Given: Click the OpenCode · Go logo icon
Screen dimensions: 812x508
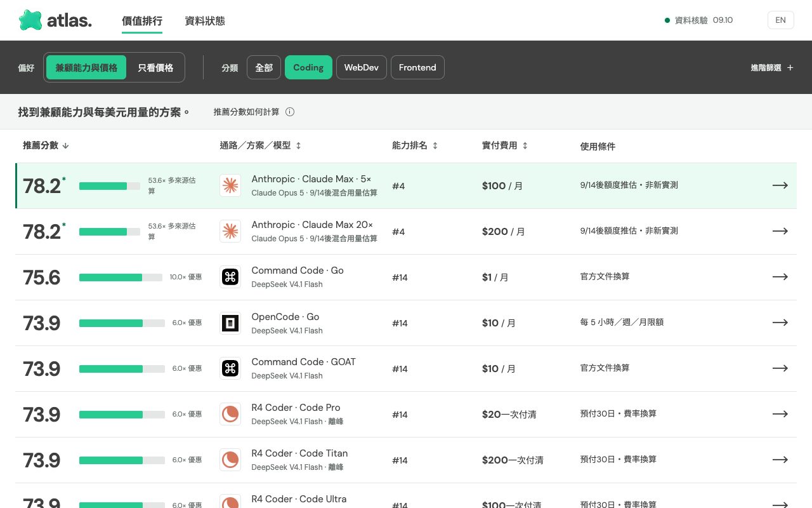Looking at the screenshot, I should [230, 323].
